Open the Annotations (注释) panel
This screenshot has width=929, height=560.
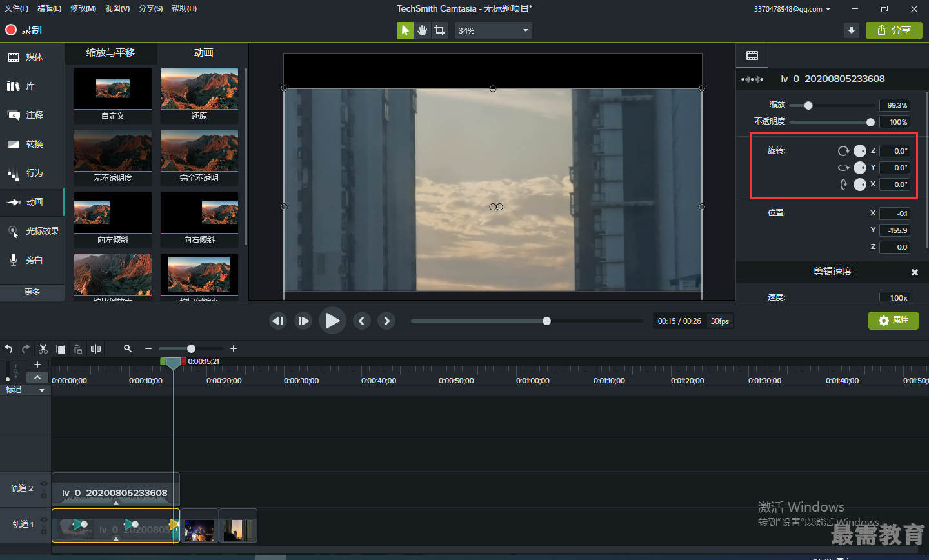tap(32, 115)
